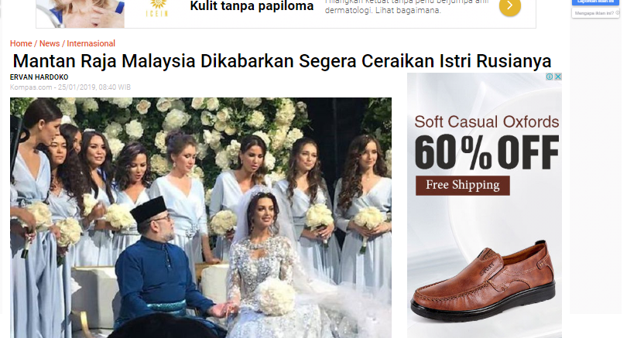Open the wedding photo of the article
The width and height of the screenshot is (644, 338).
[x=200, y=217]
